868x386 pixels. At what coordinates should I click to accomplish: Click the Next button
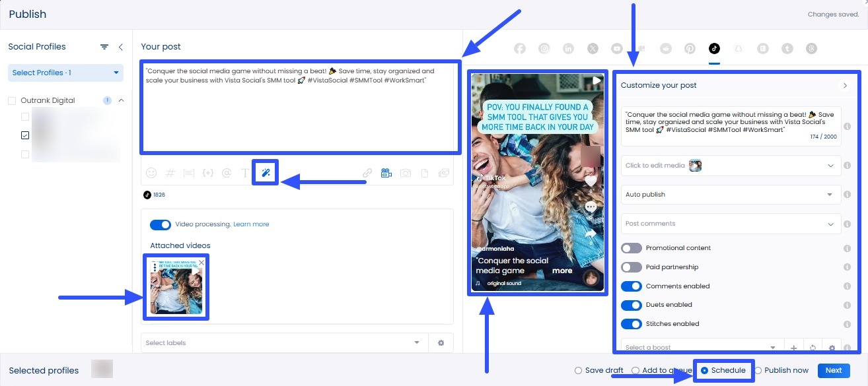pyautogui.click(x=833, y=370)
